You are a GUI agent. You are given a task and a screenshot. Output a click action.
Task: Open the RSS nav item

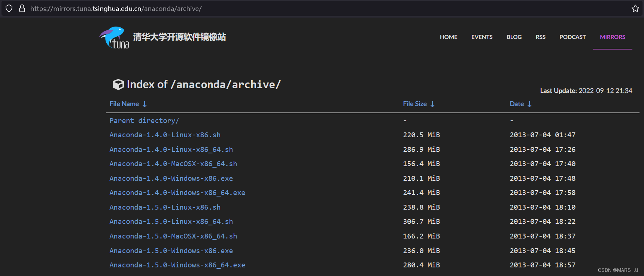(x=540, y=37)
